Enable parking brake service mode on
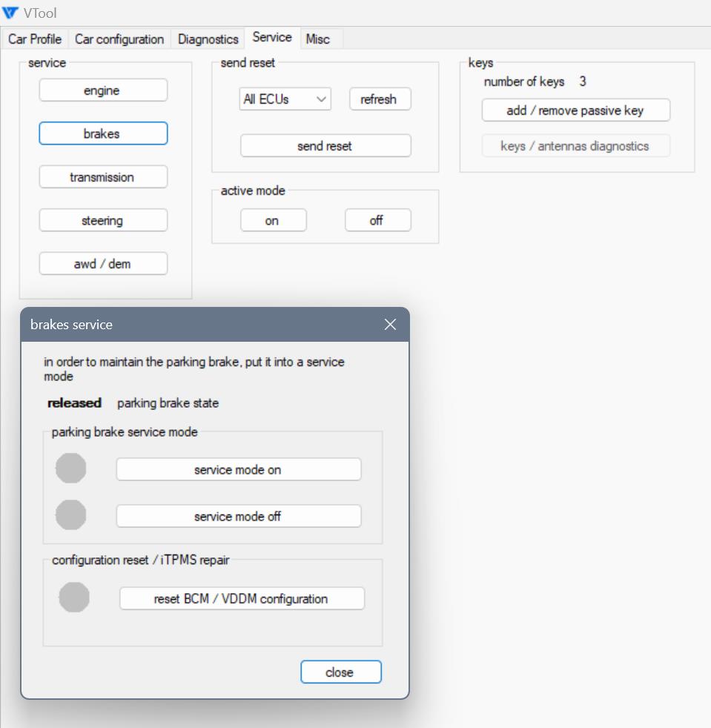This screenshot has width=711, height=728. coord(238,470)
